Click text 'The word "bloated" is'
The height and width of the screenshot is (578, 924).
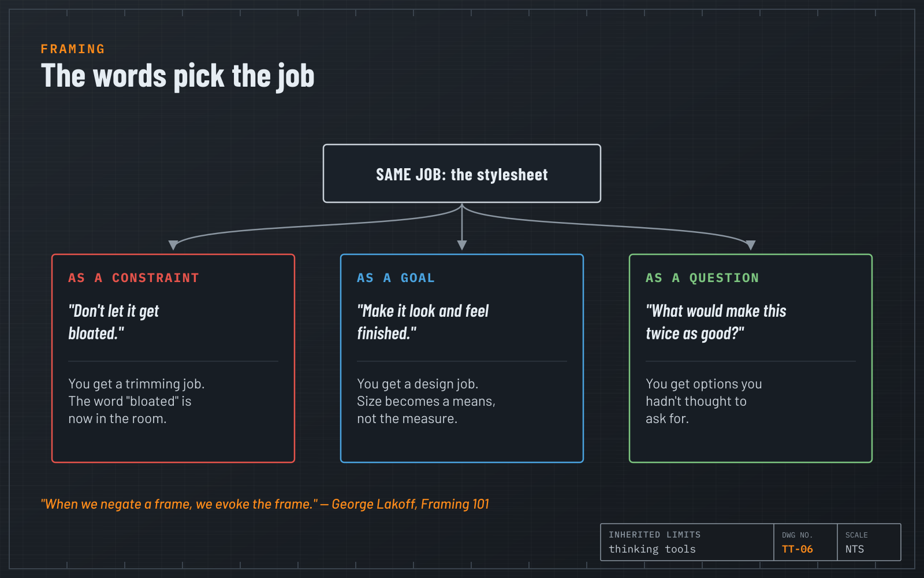click(130, 401)
